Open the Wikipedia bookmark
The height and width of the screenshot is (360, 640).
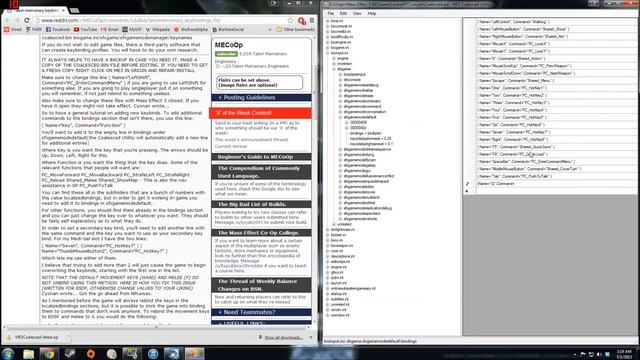(x=158, y=29)
